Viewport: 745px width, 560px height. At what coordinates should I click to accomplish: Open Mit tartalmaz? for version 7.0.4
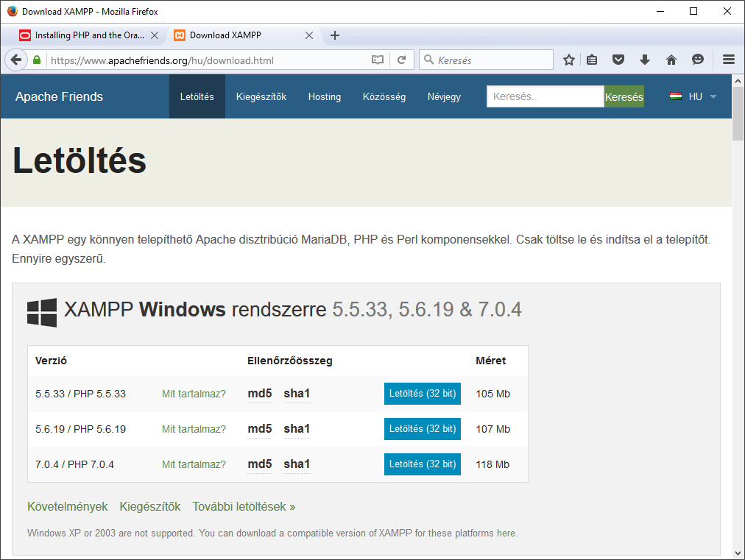point(194,464)
